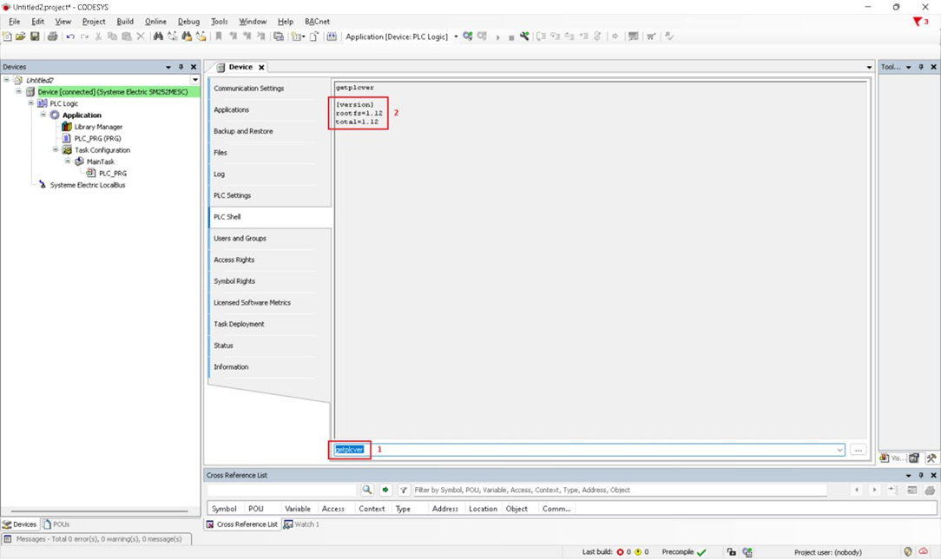The image size is (941, 560).
Task: Collapse the PLC Logic tree node
Action: click(31, 103)
